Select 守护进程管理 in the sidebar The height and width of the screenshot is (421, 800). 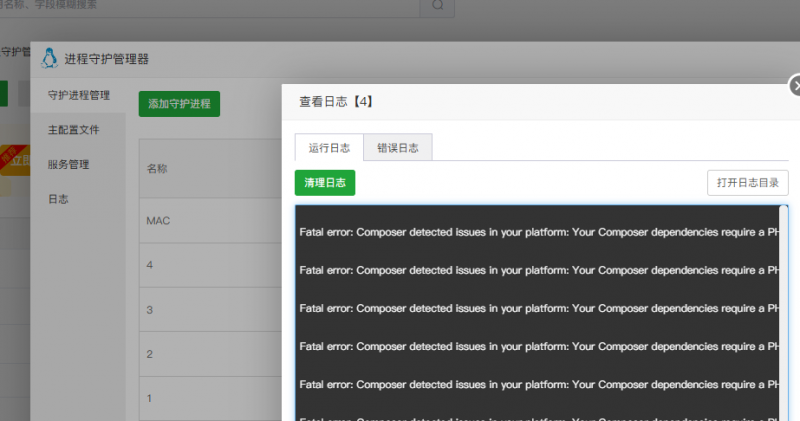point(79,96)
